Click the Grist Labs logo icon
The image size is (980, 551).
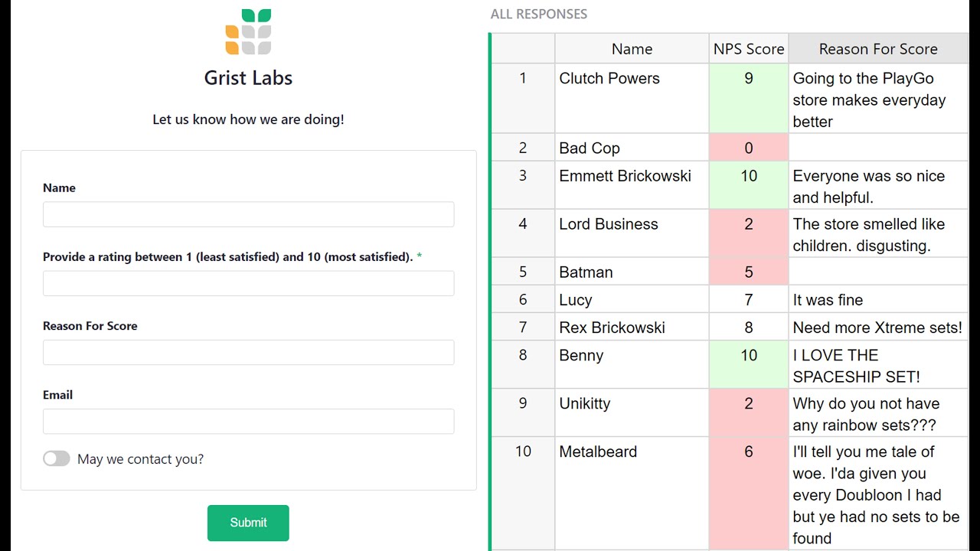248,32
